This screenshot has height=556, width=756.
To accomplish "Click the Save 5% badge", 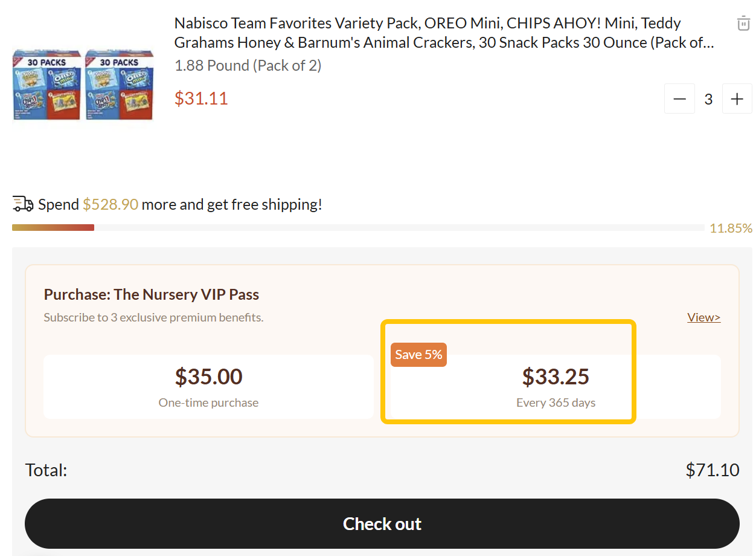I will (418, 355).
